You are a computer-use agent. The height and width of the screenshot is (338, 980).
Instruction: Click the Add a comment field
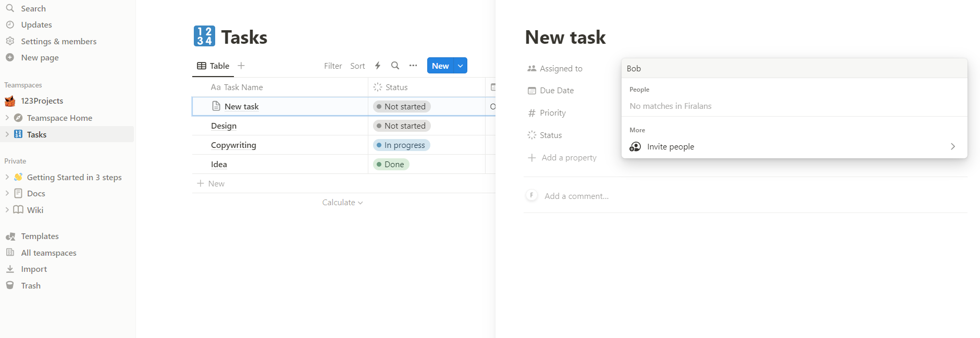tap(576, 196)
